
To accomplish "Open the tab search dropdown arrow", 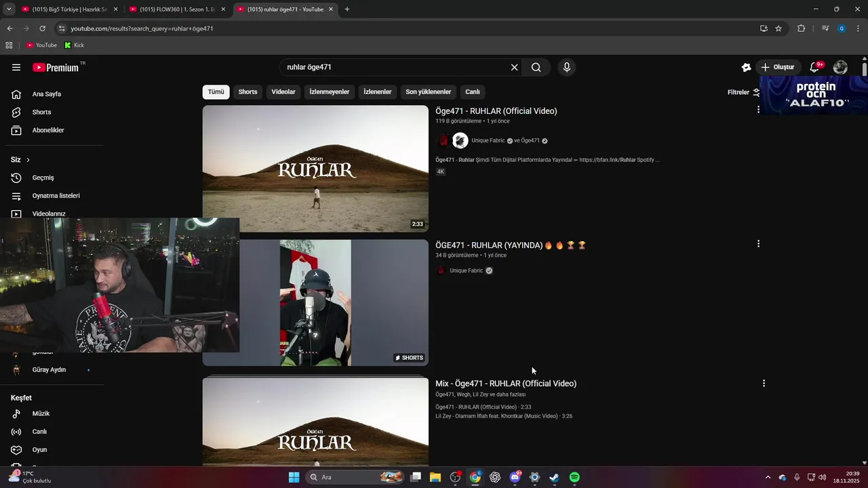I will 9,9.
